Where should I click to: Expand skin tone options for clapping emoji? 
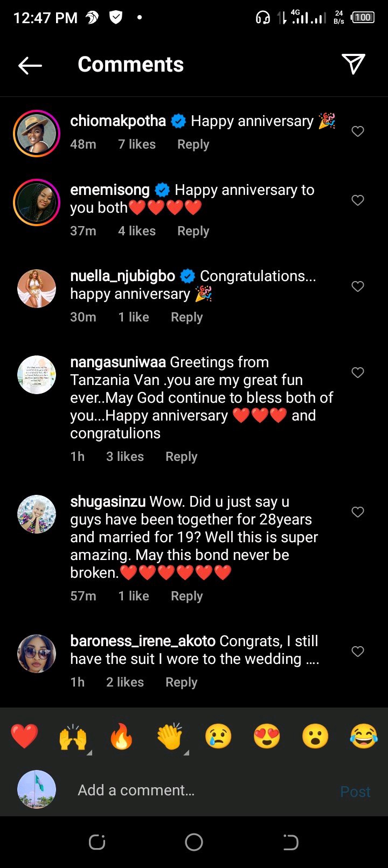tap(186, 752)
